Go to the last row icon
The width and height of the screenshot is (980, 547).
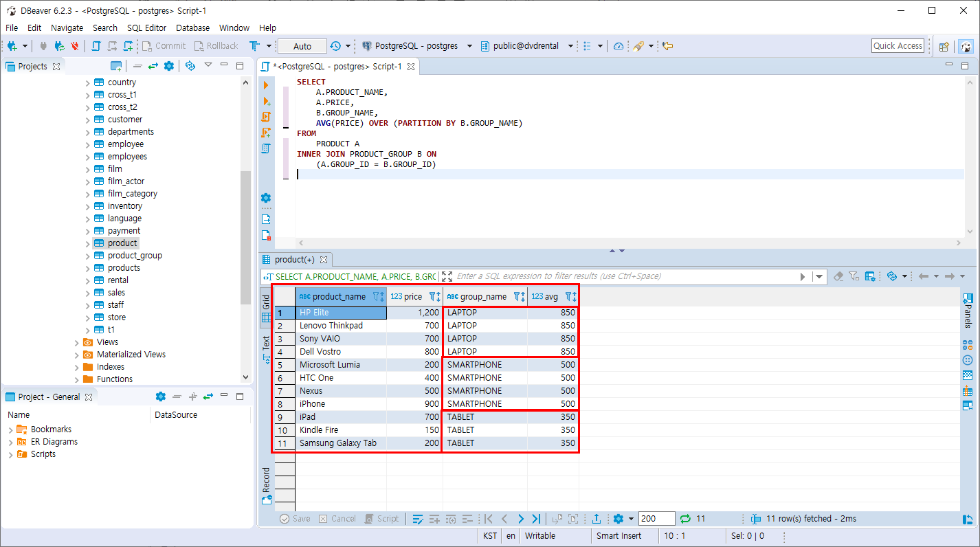pos(537,519)
